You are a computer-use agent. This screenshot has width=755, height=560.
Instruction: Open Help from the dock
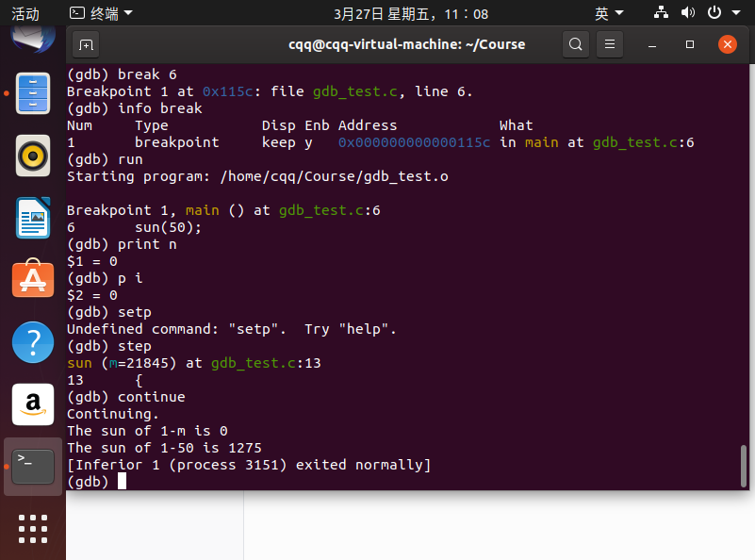click(x=33, y=342)
